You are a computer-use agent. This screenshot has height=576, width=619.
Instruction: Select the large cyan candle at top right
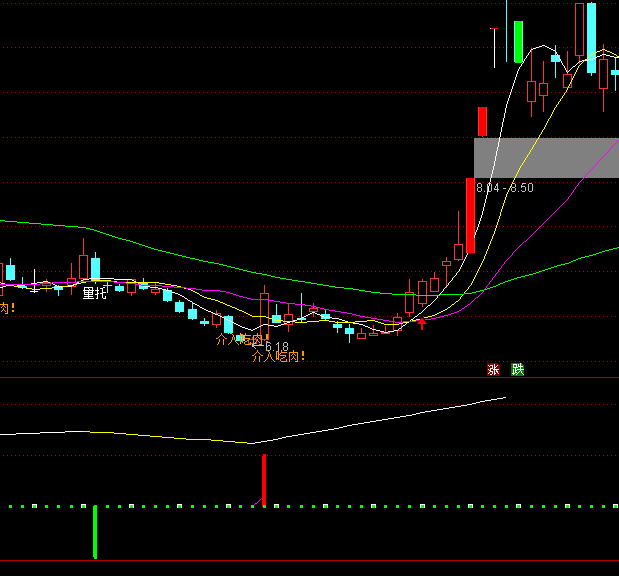tap(591, 38)
